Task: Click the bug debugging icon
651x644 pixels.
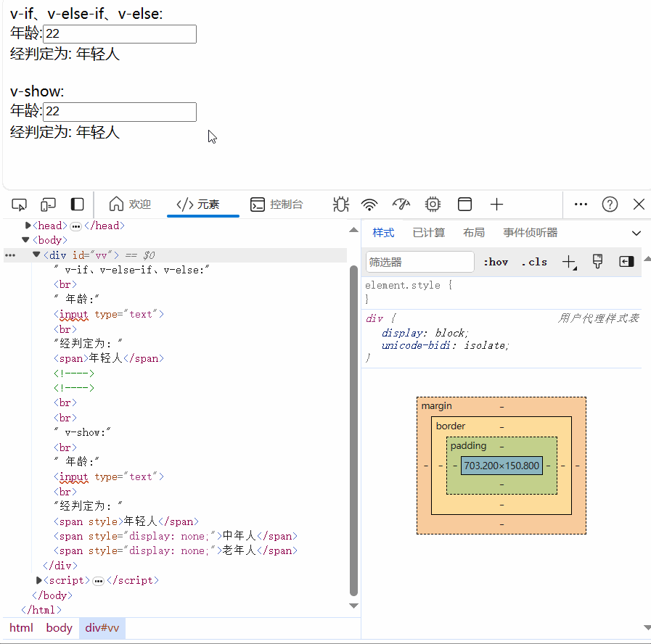Action: pyautogui.click(x=340, y=205)
